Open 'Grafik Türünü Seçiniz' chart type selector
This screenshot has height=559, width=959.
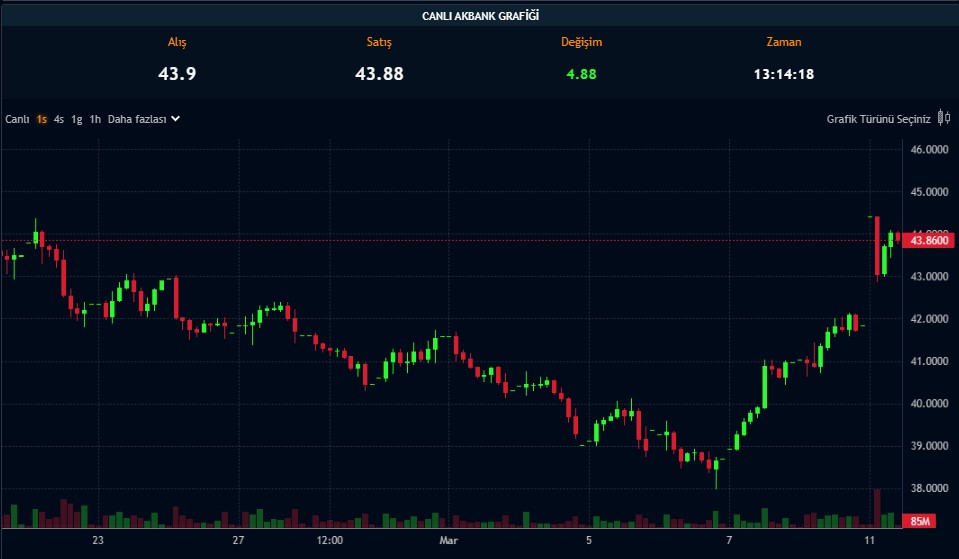point(878,119)
